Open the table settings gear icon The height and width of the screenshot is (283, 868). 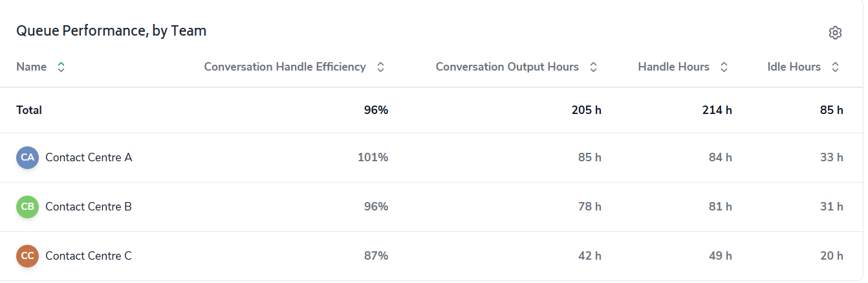tap(835, 32)
